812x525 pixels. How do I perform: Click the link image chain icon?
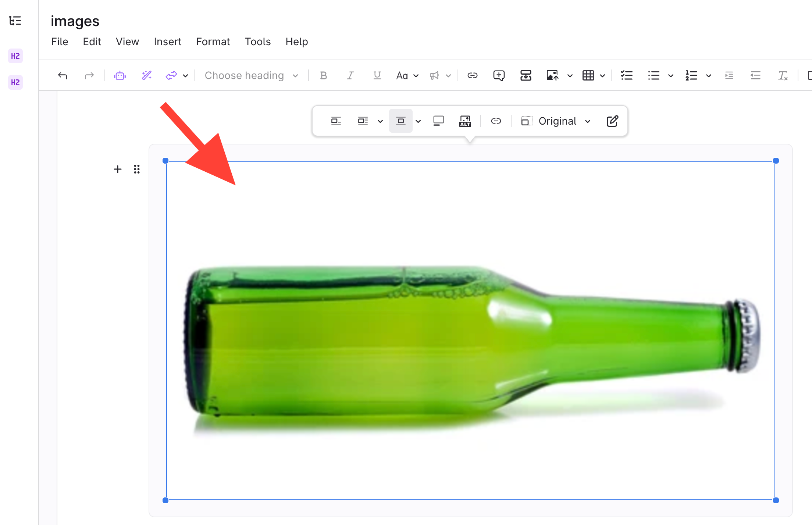coord(496,121)
